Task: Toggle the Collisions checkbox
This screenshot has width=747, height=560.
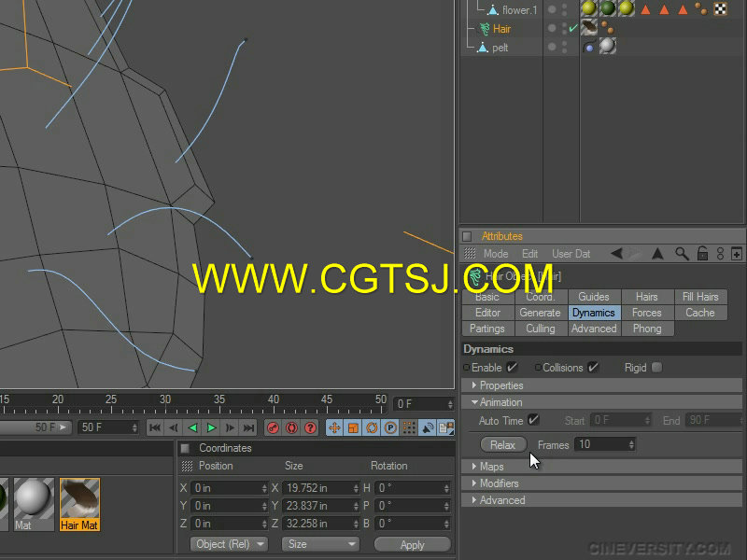Action: 593,367
